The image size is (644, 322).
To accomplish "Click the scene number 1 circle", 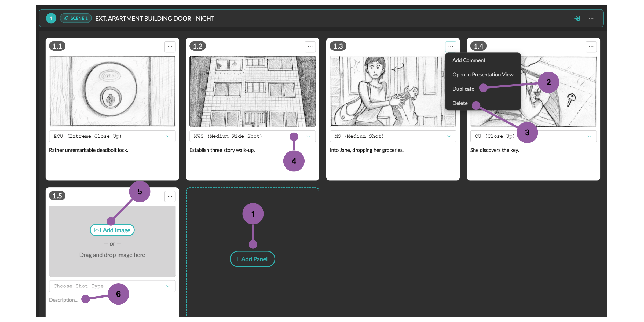I will (51, 18).
